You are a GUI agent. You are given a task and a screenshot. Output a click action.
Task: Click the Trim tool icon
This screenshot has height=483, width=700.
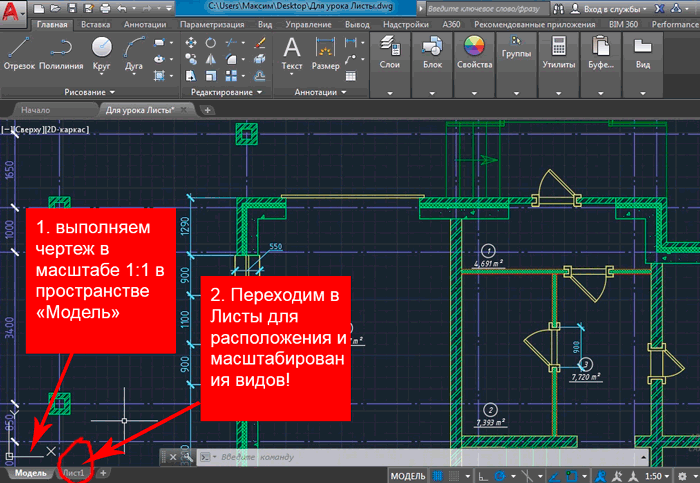point(231,43)
